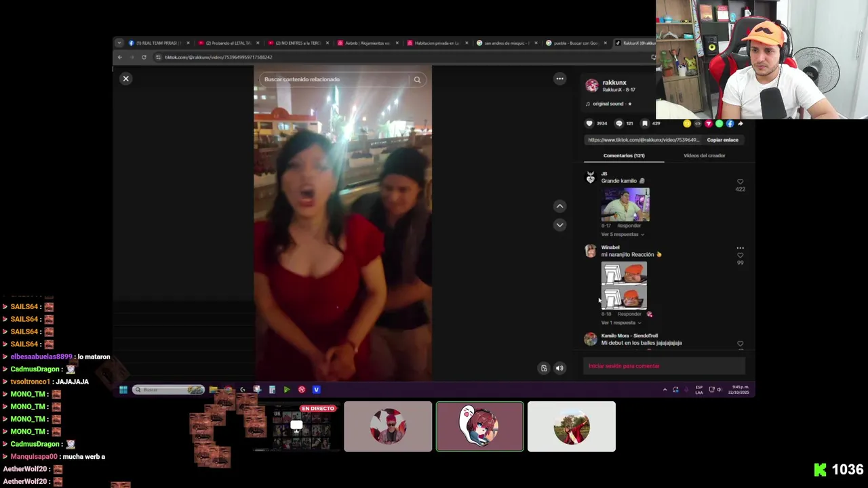Screen dimensions: 868x488
Task: Click the taskbar clock showing 22/10/2025
Action: (740, 390)
